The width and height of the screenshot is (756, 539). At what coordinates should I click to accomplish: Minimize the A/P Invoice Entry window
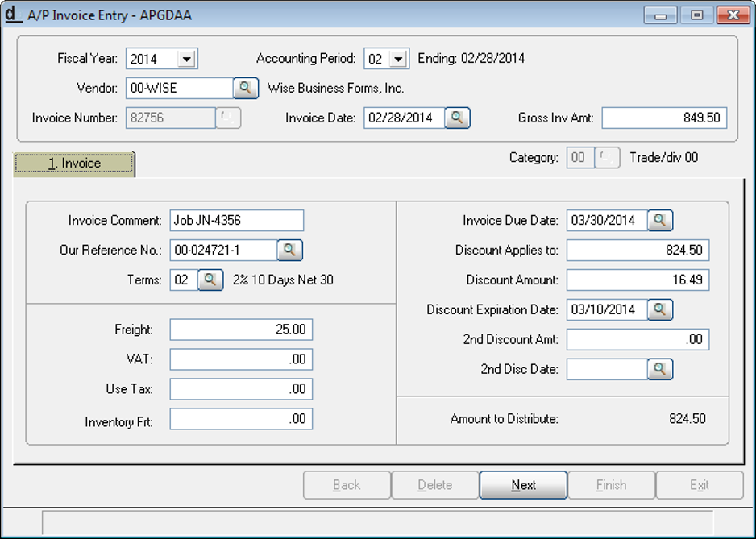point(661,15)
